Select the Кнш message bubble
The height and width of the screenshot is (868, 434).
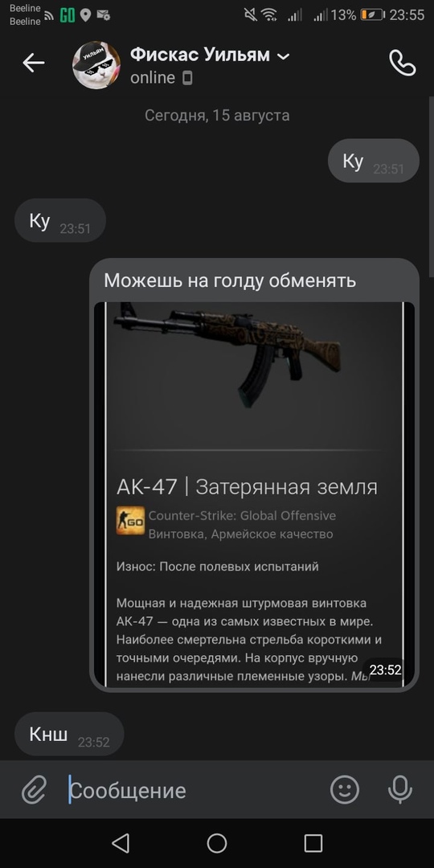[69, 734]
